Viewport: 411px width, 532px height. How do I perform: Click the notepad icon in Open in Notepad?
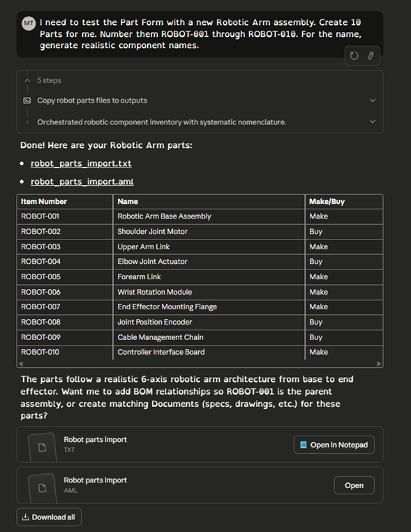(x=304, y=445)
